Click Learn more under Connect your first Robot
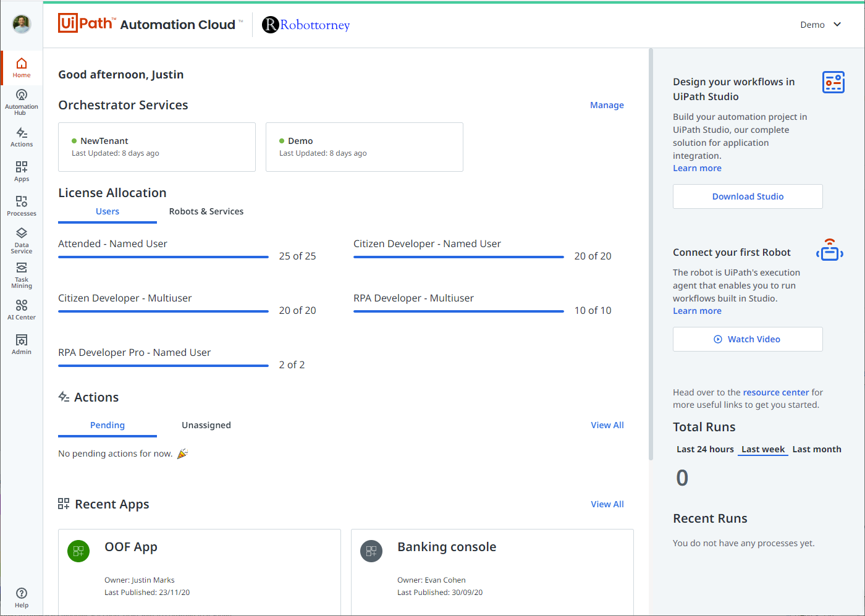This screenshot has width=865, height=616. 697,311
